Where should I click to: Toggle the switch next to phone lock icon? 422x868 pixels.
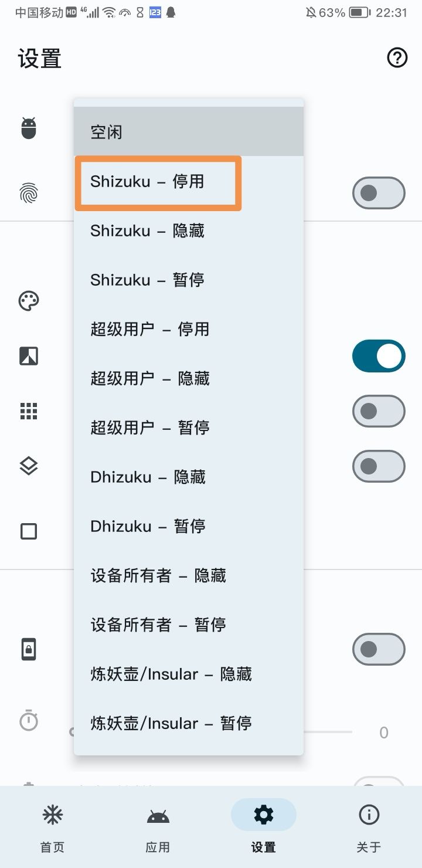[378, 649]
